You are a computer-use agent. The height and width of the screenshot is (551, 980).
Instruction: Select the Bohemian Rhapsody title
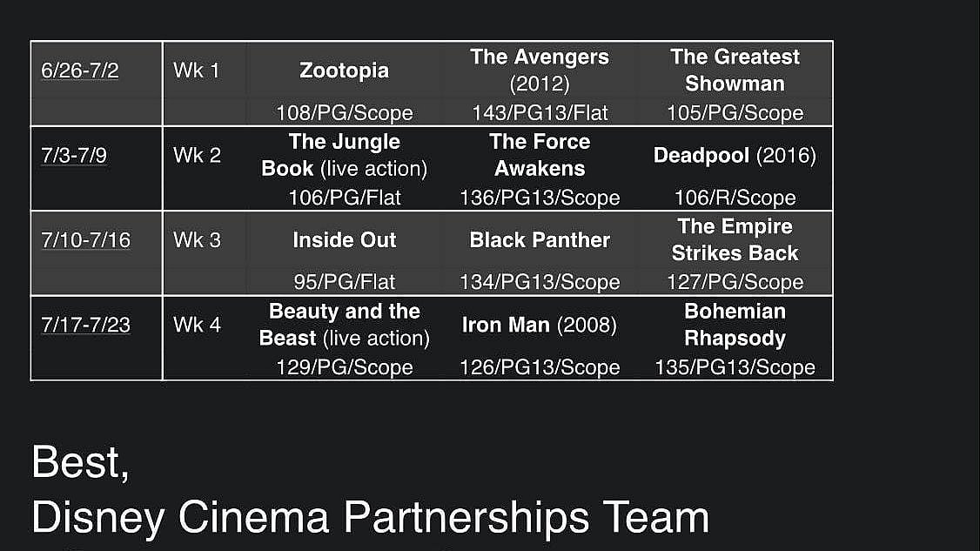pyautogui.click(x=735, y=324)
